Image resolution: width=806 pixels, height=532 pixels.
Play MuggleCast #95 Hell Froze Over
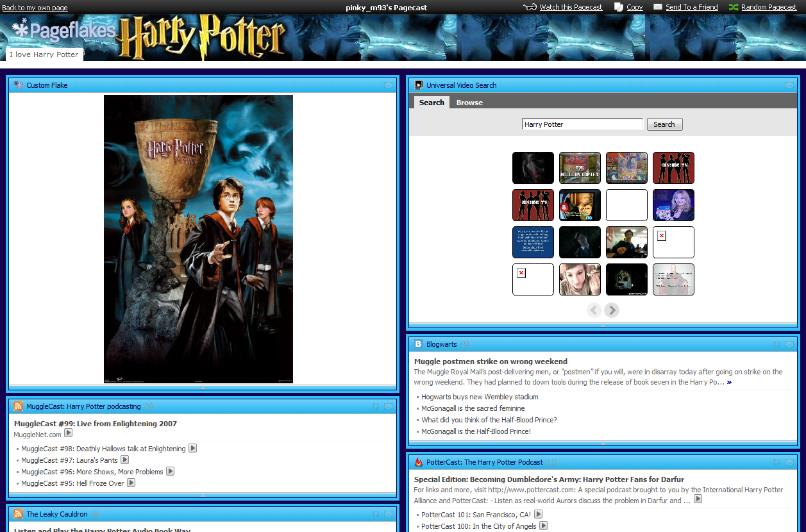[131, 483]
